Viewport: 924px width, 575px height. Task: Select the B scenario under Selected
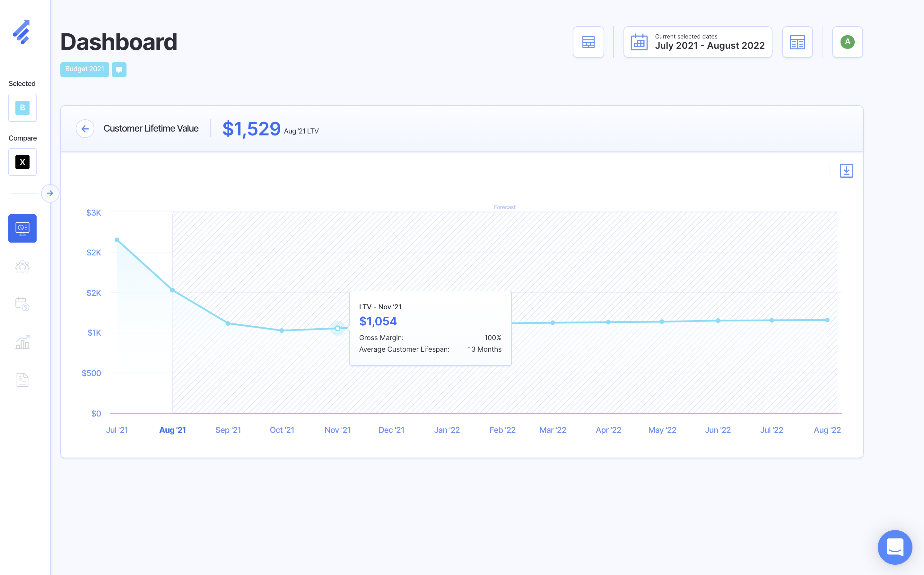pos(22,108)
